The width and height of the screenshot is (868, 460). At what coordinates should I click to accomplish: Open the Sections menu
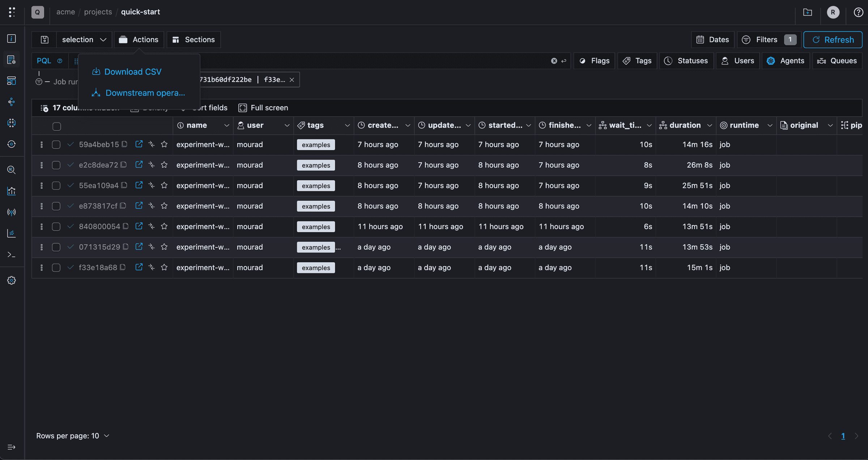coord(193,40)
